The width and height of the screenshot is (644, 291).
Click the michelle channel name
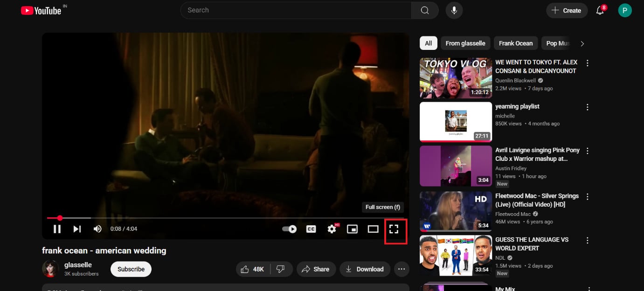(505, 116)
